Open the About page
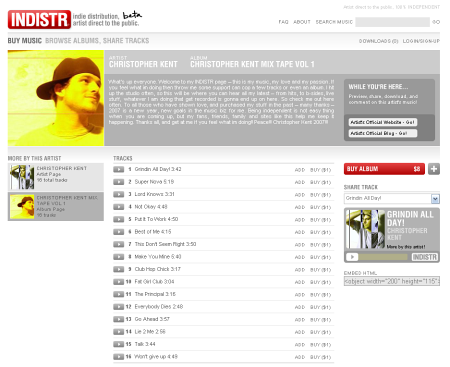This screenshot has width=450, height=367. (302, 22)
